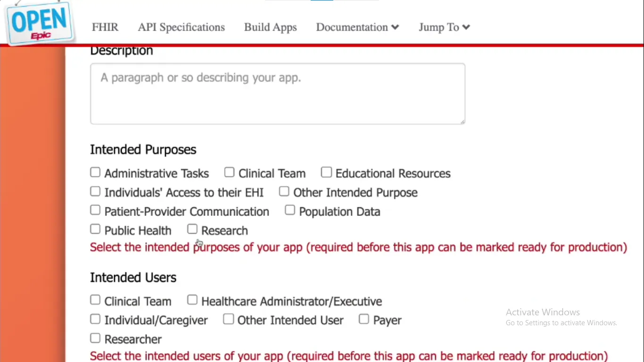This screenshot has width=644, height=362.
Task: Check Researcher under Intended Users
Action: (95, 338)
